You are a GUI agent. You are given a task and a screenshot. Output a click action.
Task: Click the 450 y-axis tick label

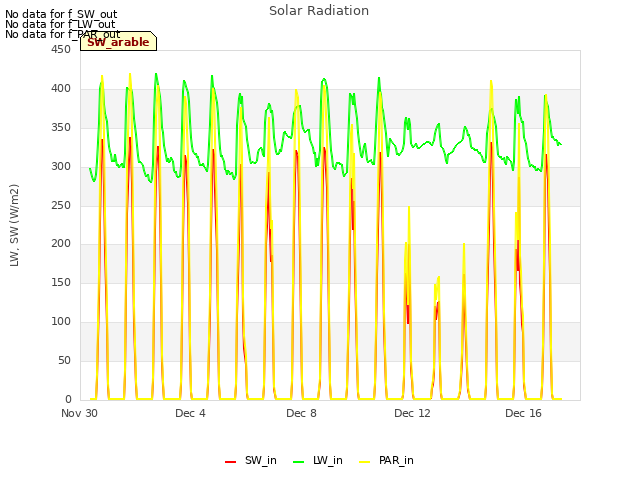click(x=61, y=49)
